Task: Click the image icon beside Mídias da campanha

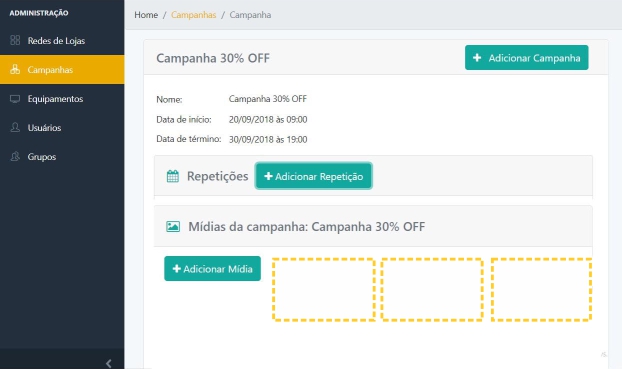Action: click(173, 227)
